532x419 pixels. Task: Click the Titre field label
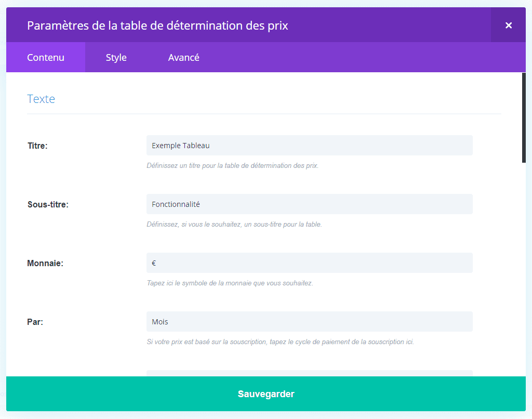(x=37, y=146)
